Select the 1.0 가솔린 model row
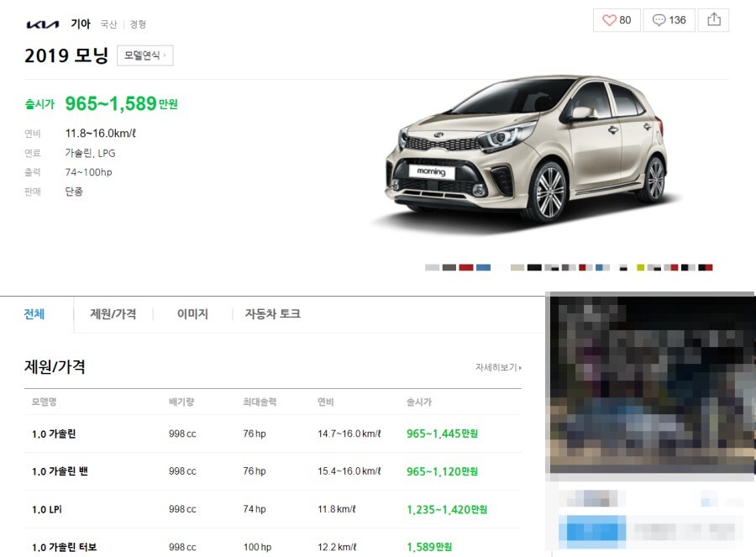The image size is (756, 557). click(x=272, y=434)
